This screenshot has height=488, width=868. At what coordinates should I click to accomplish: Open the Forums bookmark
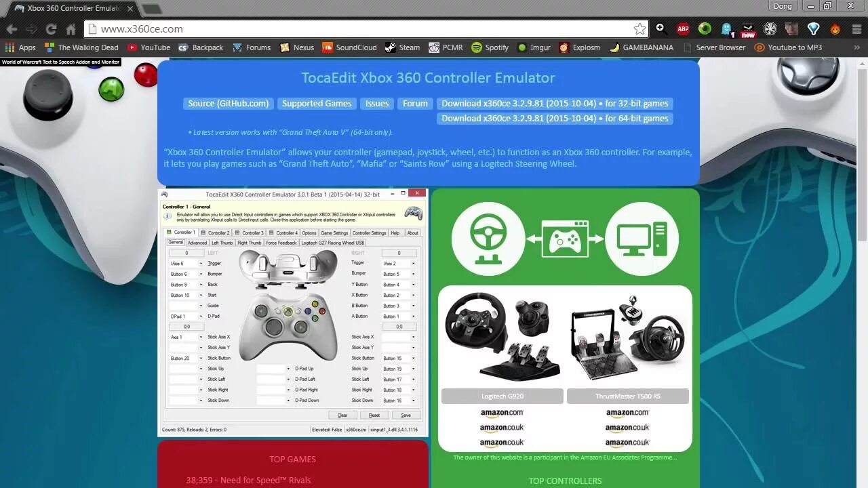[x=252, y=47]
